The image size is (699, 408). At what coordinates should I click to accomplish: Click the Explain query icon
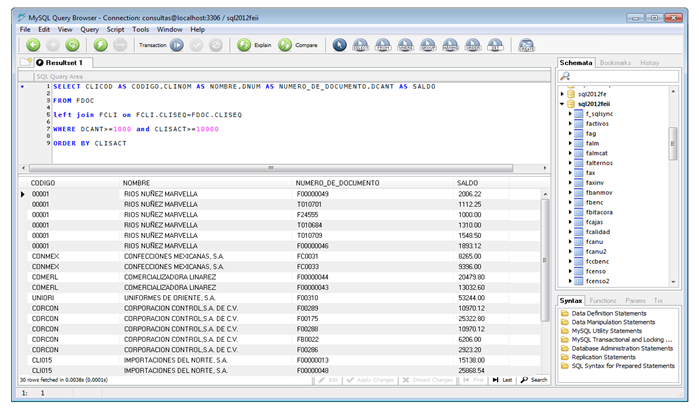(244, 45)
